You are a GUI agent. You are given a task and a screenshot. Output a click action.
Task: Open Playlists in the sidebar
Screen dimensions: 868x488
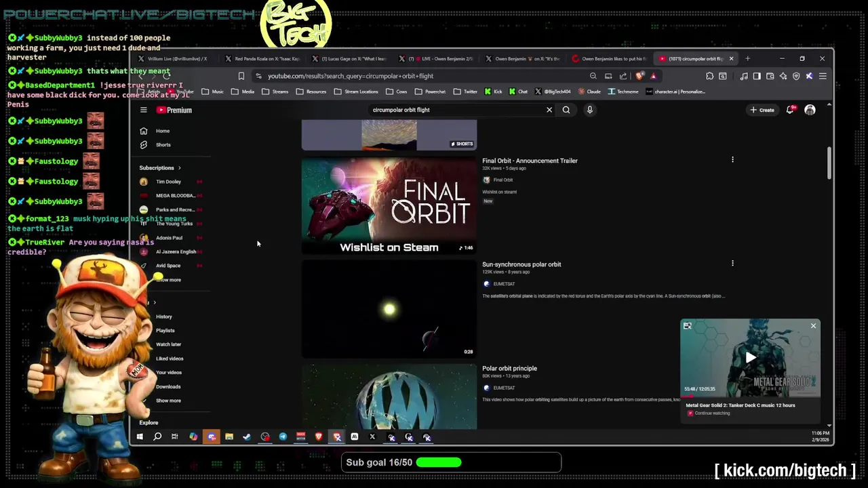[x=165, y=331]
